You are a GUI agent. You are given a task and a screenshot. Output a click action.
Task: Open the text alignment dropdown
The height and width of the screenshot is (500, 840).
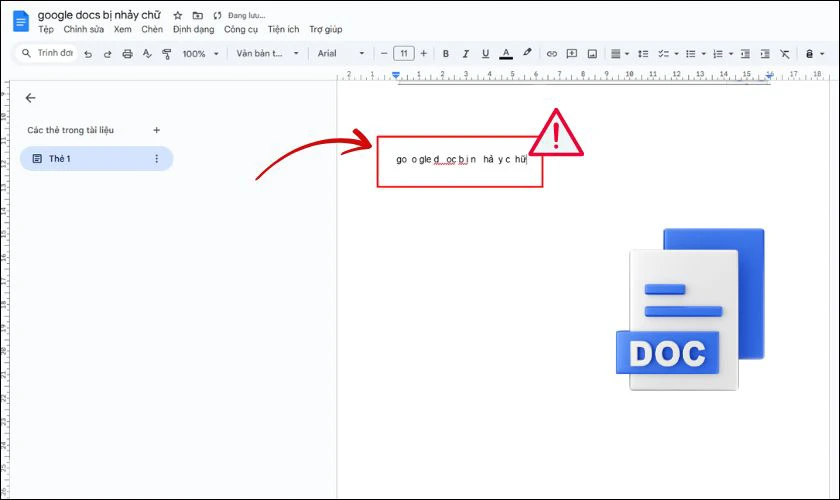(x=620, y=54)
